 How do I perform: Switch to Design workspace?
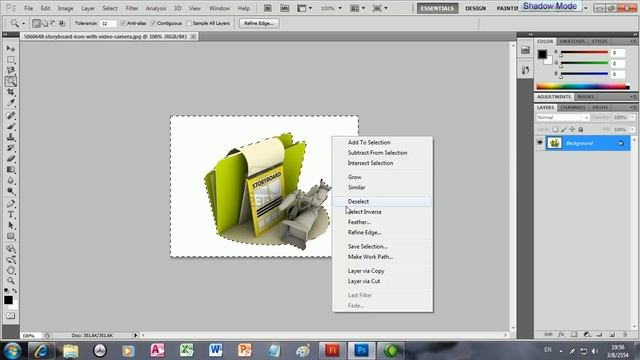click(x=476, y=8)
